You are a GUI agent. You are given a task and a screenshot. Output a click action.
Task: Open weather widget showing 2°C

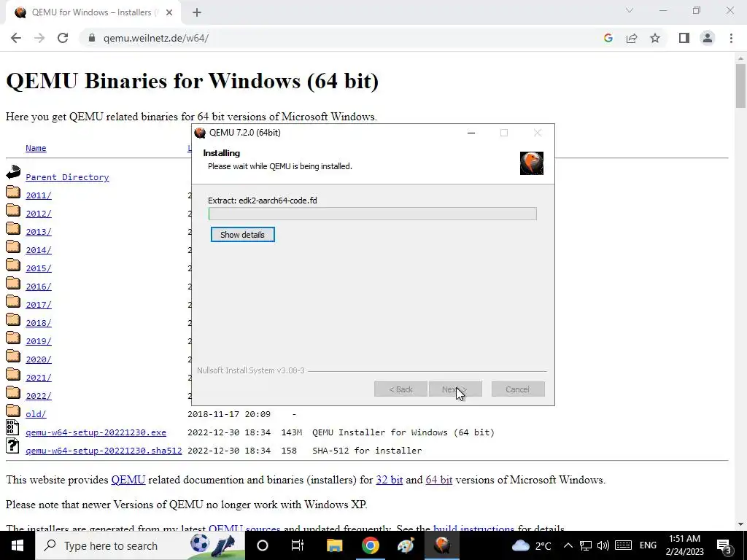click(x=531, y=545)
